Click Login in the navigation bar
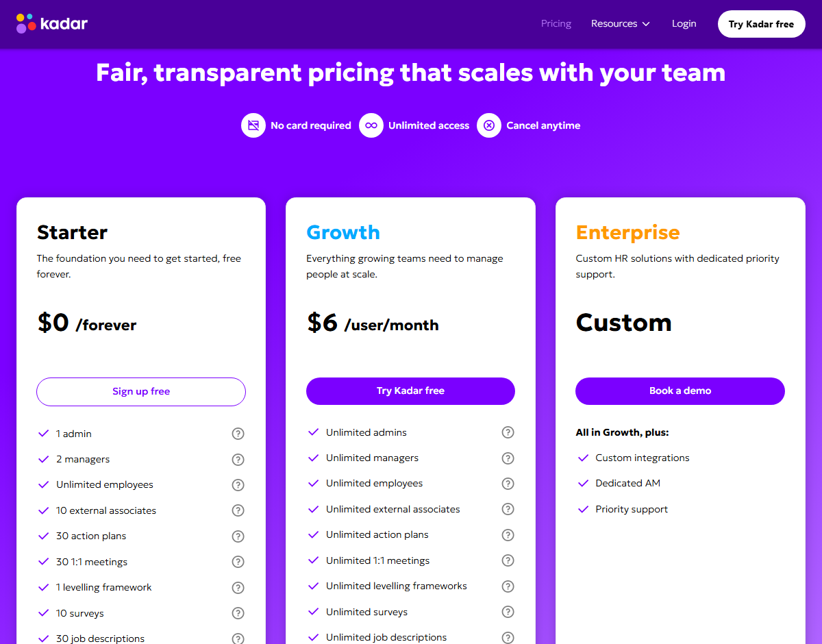The height and width of the screenshot is (644, 822). click(x=684, y=23)
